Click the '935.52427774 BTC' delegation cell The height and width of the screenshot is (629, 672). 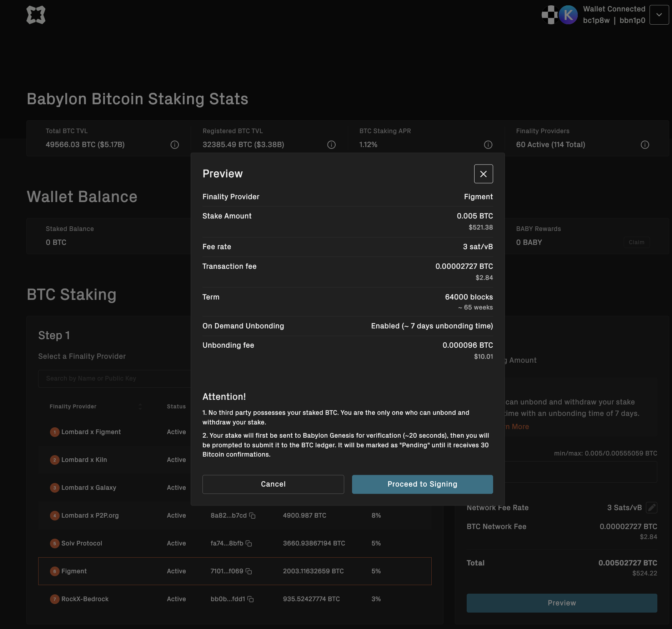coord(311,599)
